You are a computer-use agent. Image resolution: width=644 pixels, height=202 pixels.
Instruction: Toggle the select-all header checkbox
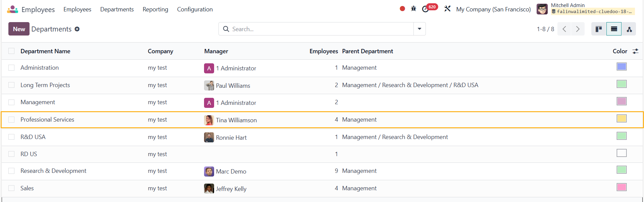[11, 51]
